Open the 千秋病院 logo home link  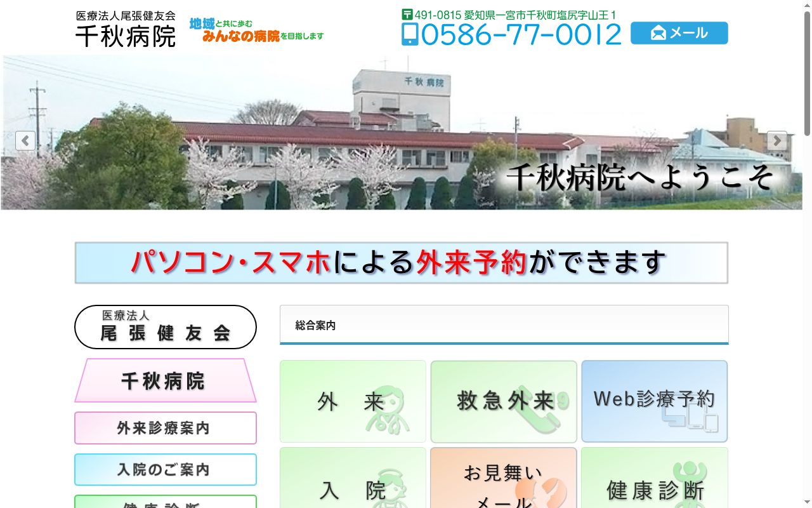coord(126,29)
